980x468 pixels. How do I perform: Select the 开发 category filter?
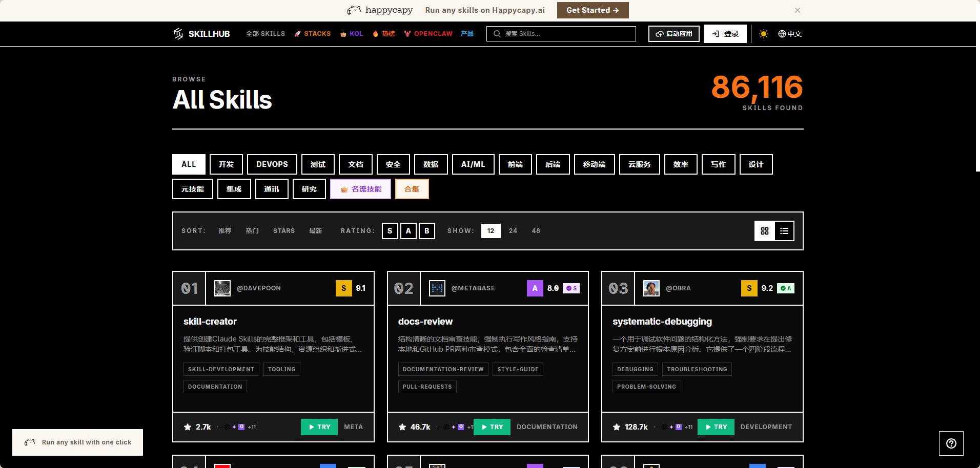coord(226,164)
